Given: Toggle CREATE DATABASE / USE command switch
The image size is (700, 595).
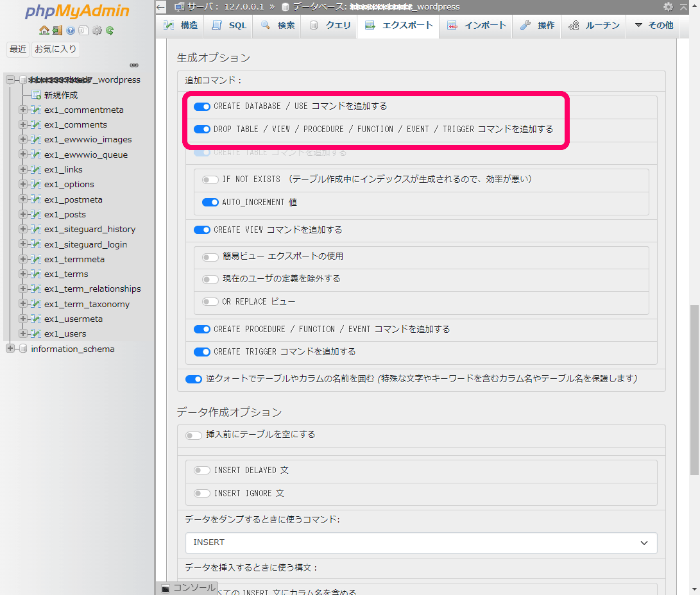Looking at the screenshot, I should (202, 106).
